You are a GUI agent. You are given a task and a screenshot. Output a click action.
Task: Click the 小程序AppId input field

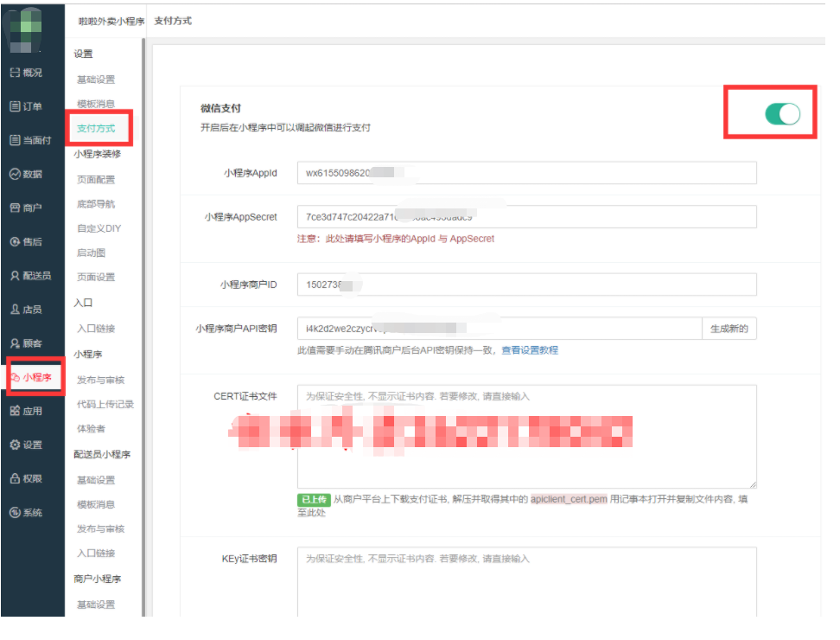pyautogui.click(x=526, y=173)
